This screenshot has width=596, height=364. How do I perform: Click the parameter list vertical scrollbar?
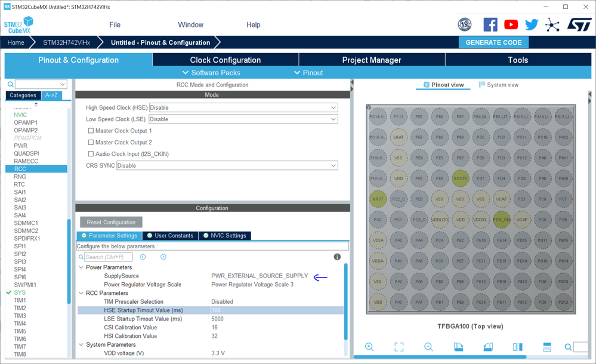[x=346, y=301]
